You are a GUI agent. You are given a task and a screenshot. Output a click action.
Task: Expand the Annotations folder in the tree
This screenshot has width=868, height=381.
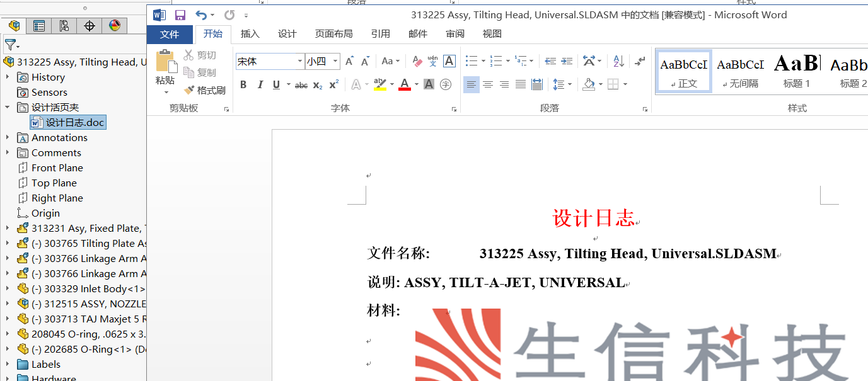[x=8, y=137]
